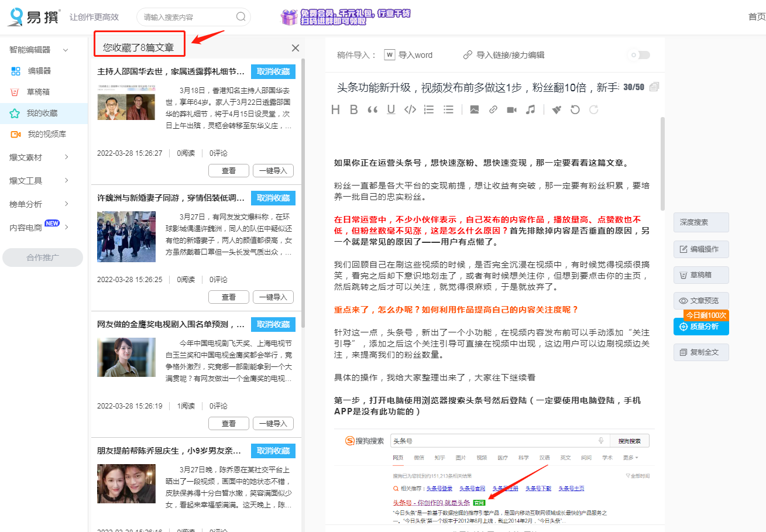Insert a blockquote with quote icon

372,109
